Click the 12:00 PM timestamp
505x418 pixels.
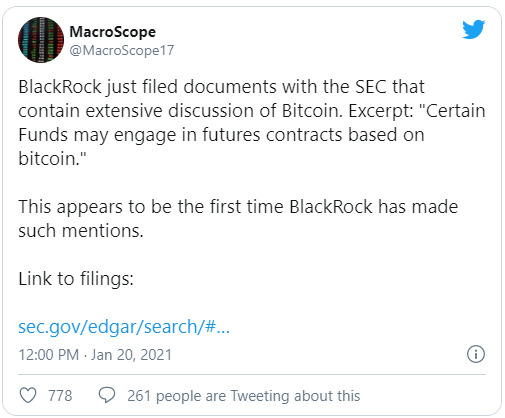click(49, 355)
